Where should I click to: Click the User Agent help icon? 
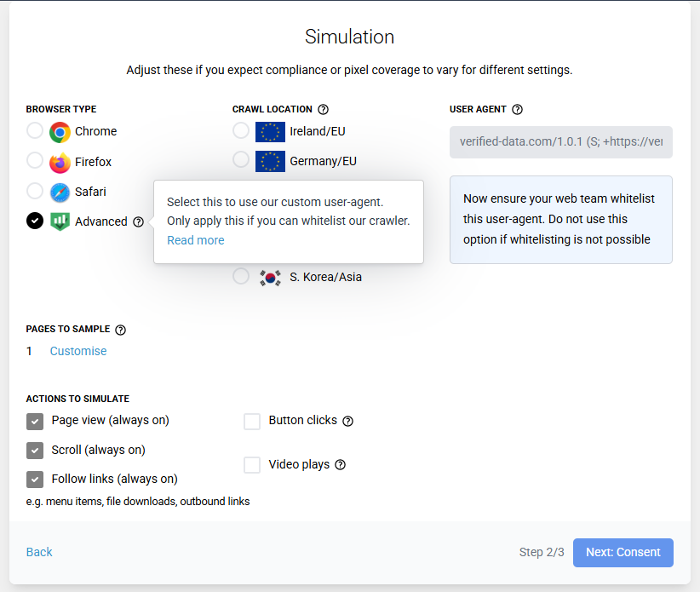tap(517, 109)
